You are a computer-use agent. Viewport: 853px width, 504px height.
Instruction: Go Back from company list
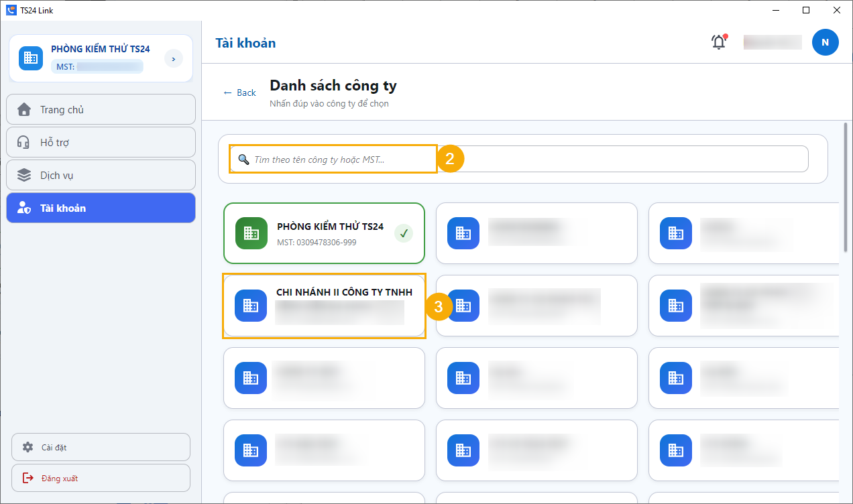coord(239,92)
